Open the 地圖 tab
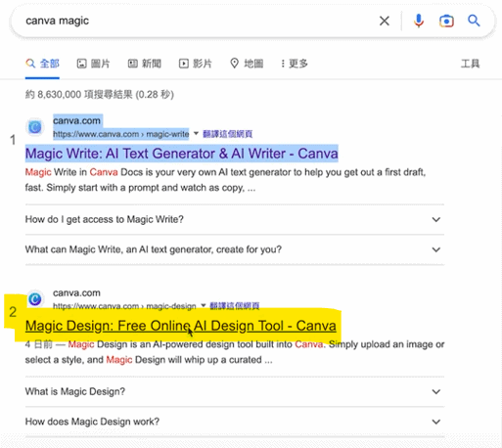 247,64
